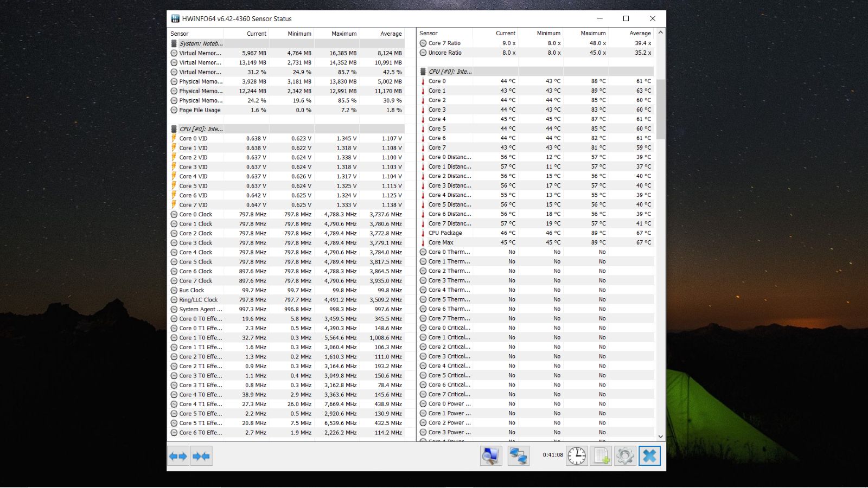Image resolution: width=868 pixels, height=488 pixels.
Task: Click the scrollbar down arrow
Action: click(x=660, y=436)
